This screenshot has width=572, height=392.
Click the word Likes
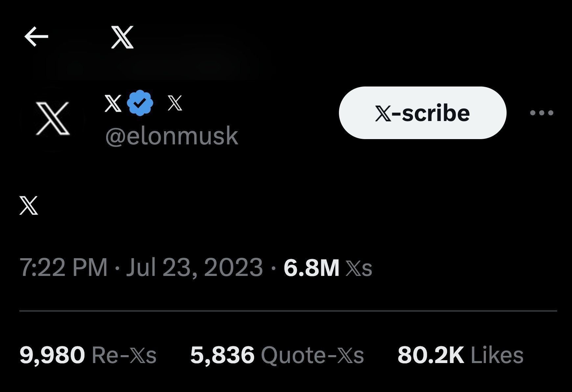click(x=497, y=355)
